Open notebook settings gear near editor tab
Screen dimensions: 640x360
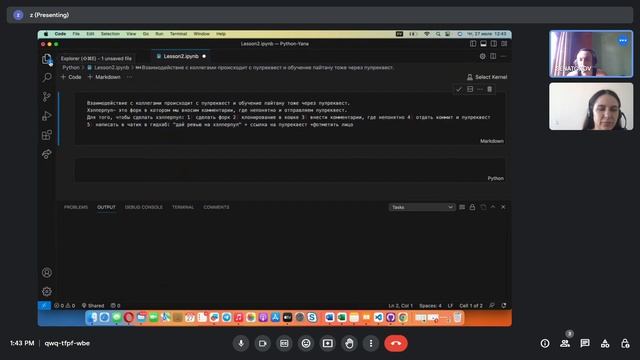pyautogui.click(x=482, y=56)
